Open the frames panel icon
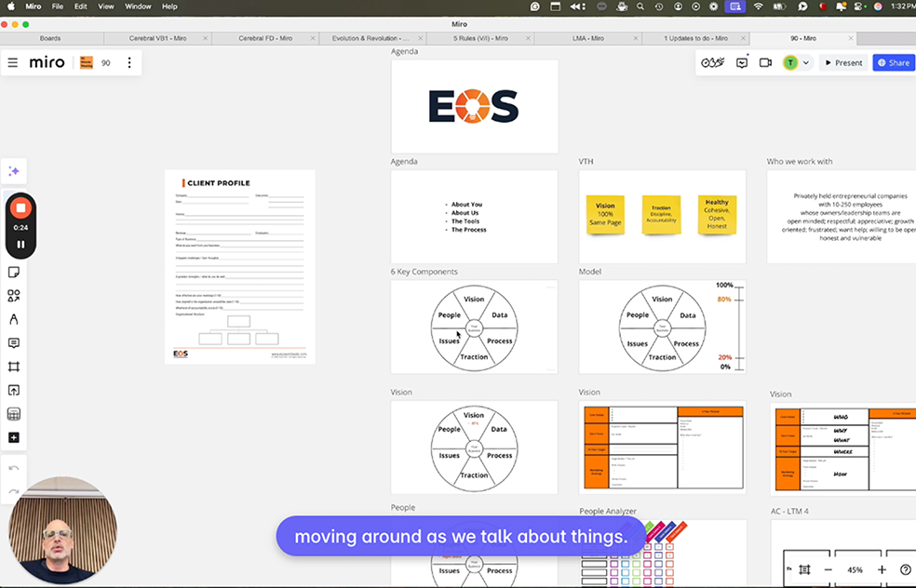Screen dimensions: 916x588 (804, 569)
